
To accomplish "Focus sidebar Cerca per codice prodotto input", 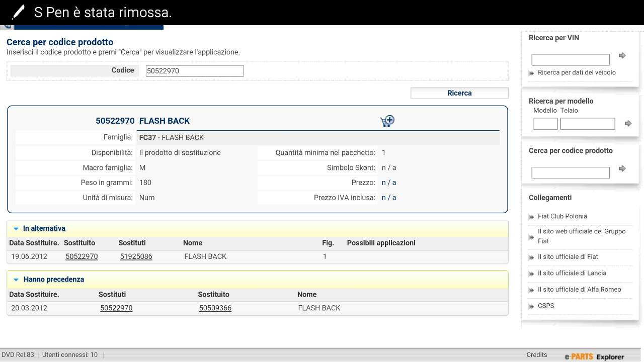I will pos(571,172).
